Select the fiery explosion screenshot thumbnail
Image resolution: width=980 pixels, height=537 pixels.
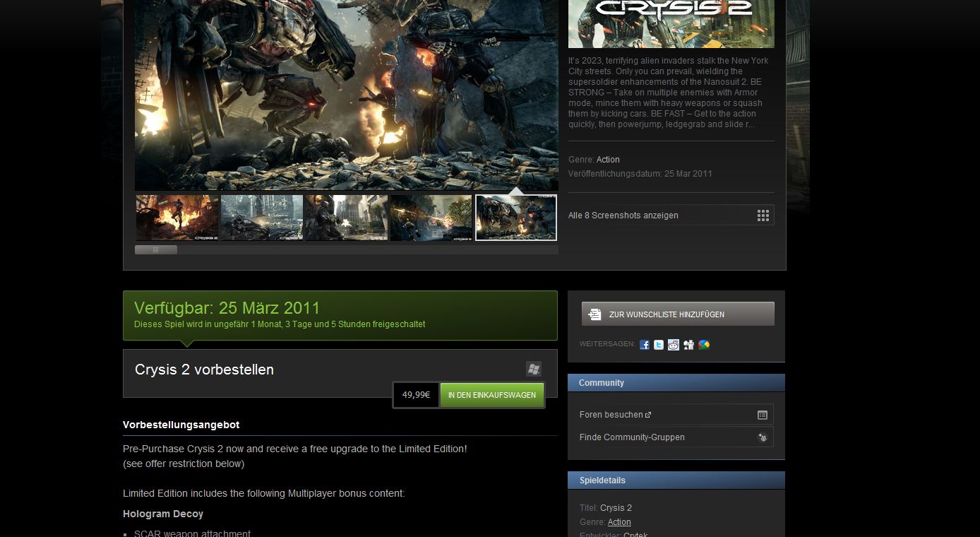177,218
